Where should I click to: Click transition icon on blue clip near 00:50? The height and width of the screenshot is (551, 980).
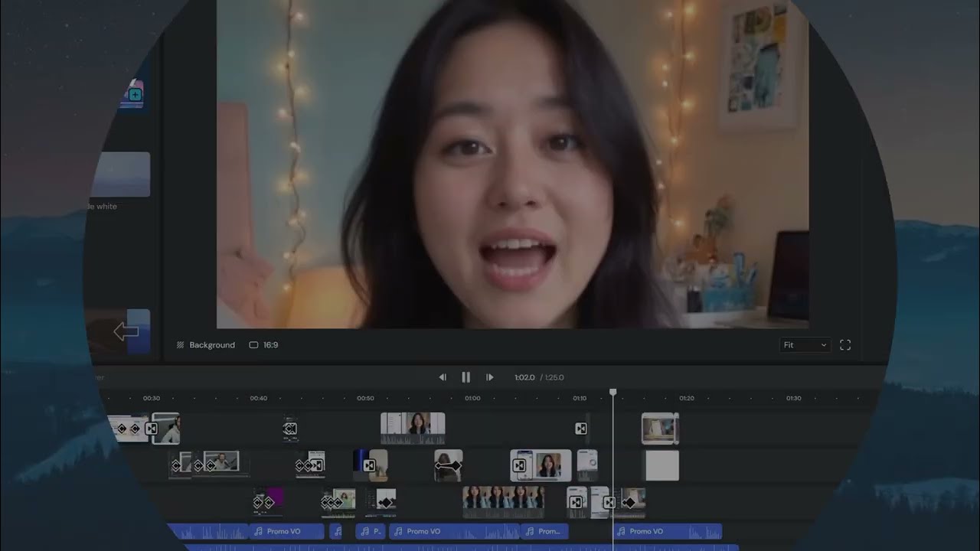pyautogui.click(x=368, y=465)
